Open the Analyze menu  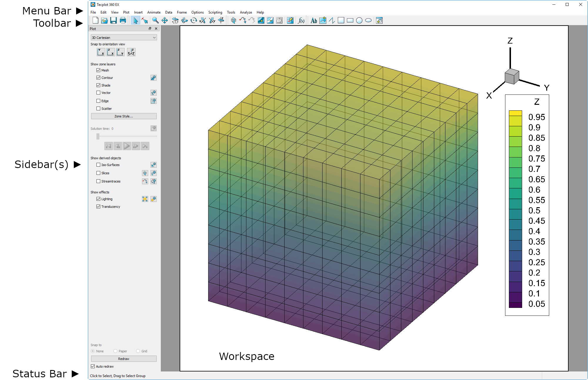(x=246, y=12)
